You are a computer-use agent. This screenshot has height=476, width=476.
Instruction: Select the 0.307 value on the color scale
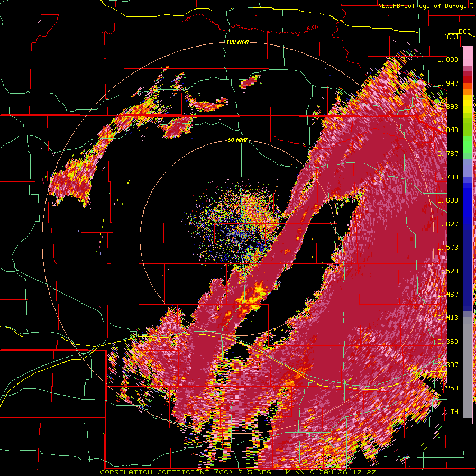click(448, 365)
